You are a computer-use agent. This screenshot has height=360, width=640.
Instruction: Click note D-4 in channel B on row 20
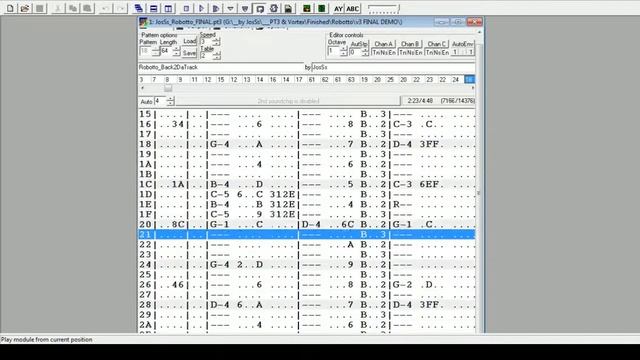311,224
